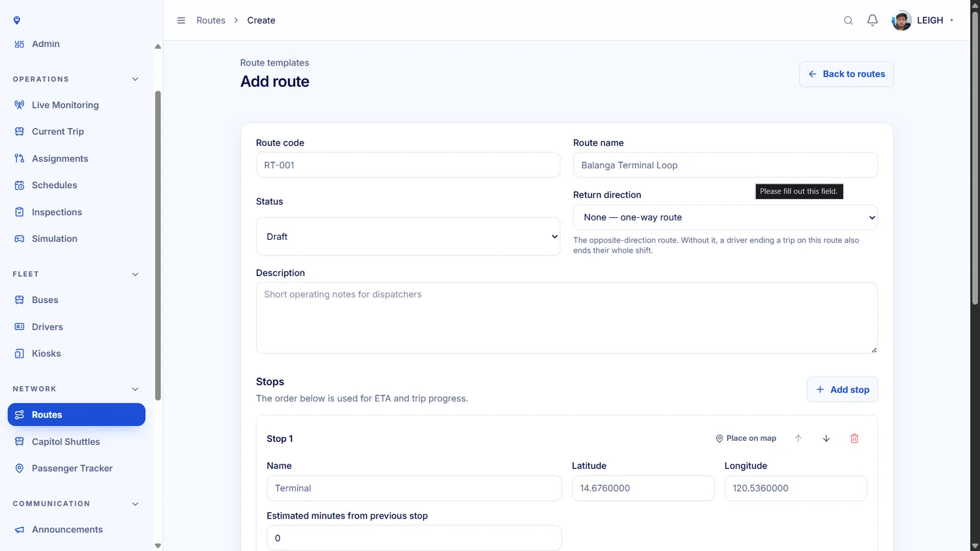Click Place on map for Stop 1
Screen dimensions: 980x551
(745, 438)
